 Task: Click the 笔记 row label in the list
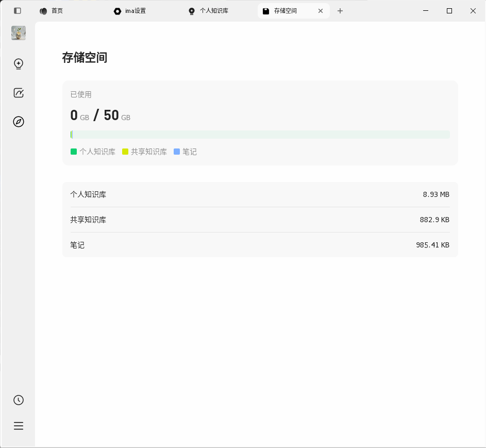coord(77,245)
